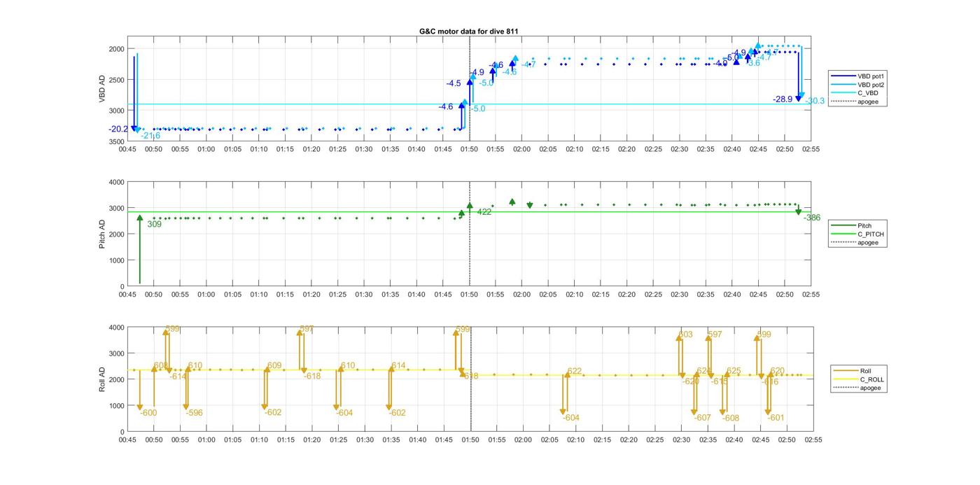Click the '-20.2' VBD data label
This screenshot has width=980, height=485.
coord(118,129)
